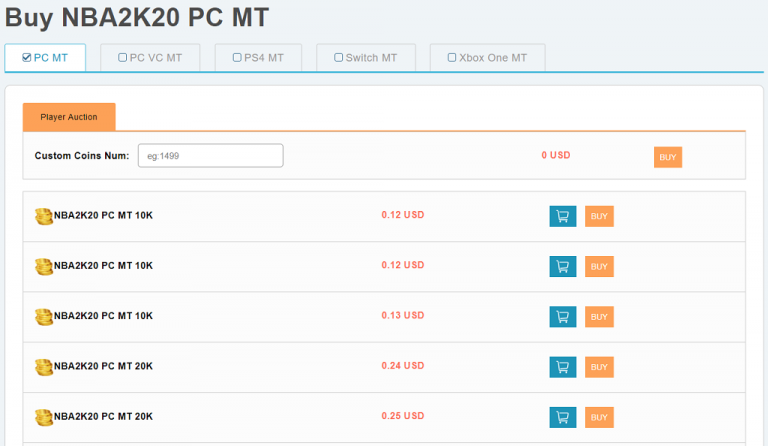
Task: Buy the 10K pack priced 0.13 USD
Action: (x=599, y=317)
